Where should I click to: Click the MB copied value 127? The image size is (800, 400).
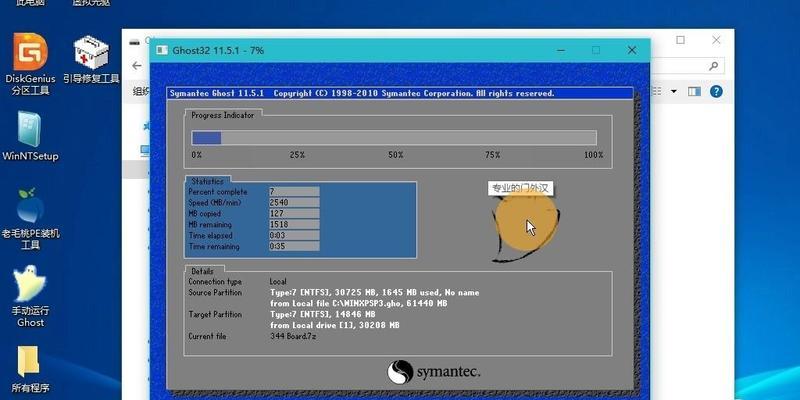point(294,213)
